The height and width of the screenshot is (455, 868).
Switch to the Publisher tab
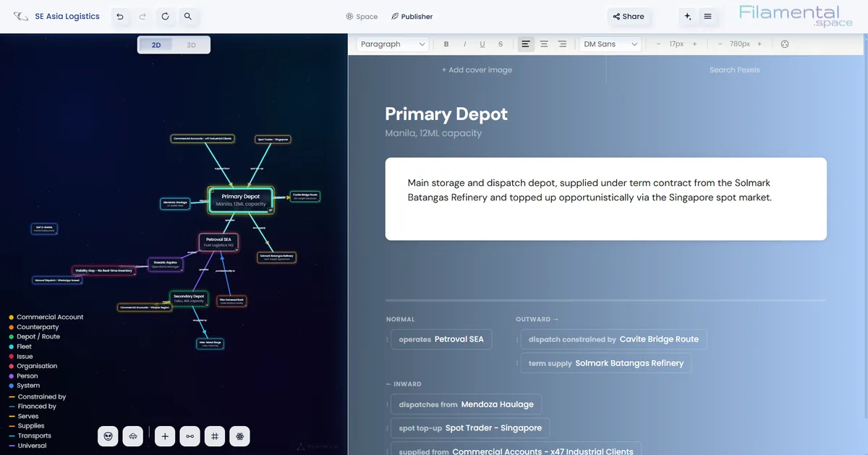[412, 16]
